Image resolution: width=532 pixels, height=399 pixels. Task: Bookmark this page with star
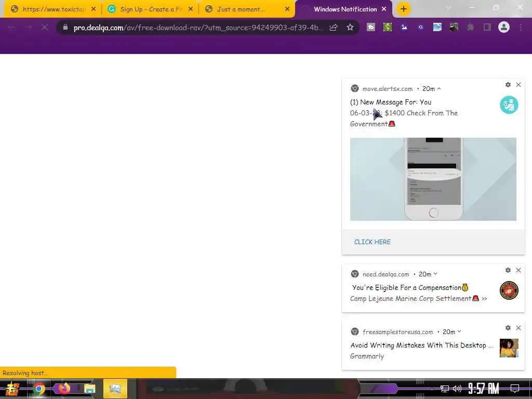(350, 28)
